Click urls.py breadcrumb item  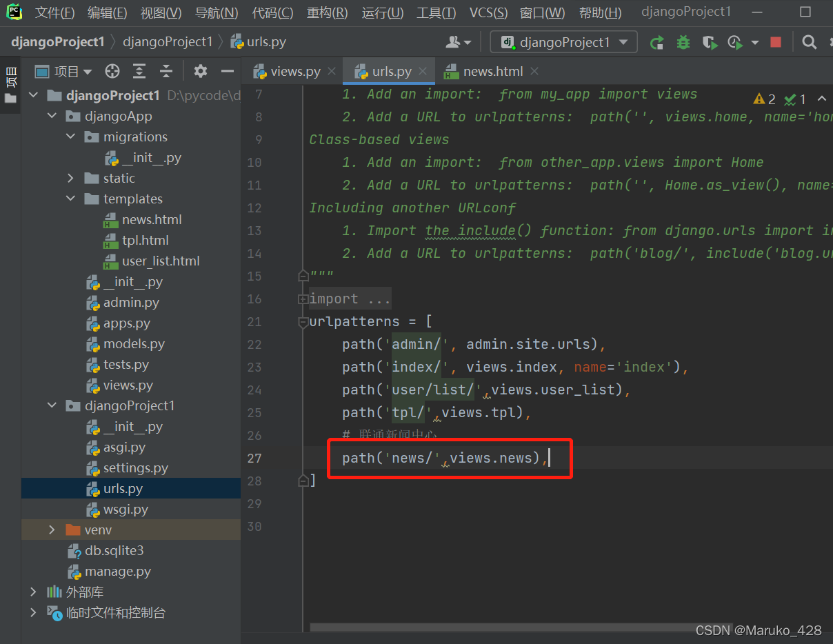[258, 42]
